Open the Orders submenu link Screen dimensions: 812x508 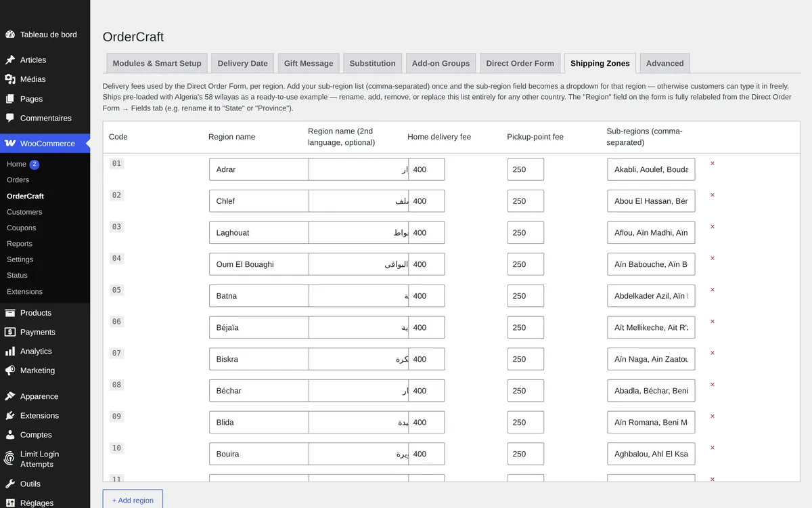(x=18, y=180)
